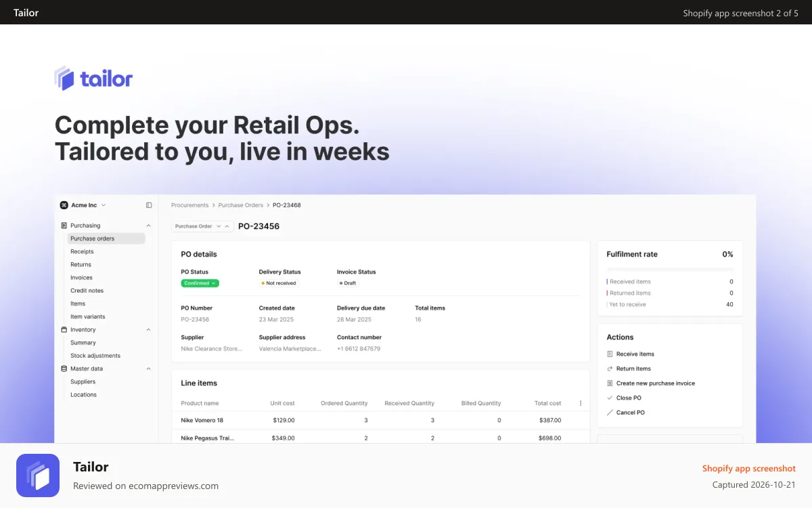The image size is (812, 508).
Task: Click the PO-23456 page title
Action: point(258,226)
